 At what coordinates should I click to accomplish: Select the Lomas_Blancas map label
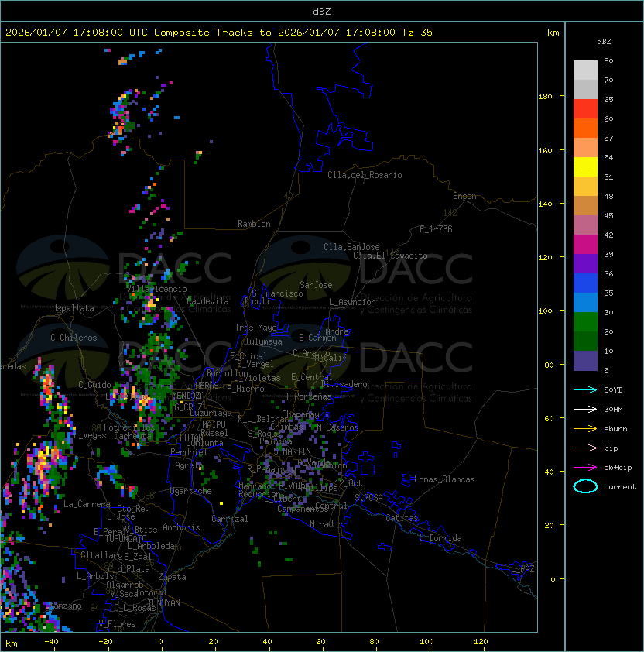click(444, 479)
